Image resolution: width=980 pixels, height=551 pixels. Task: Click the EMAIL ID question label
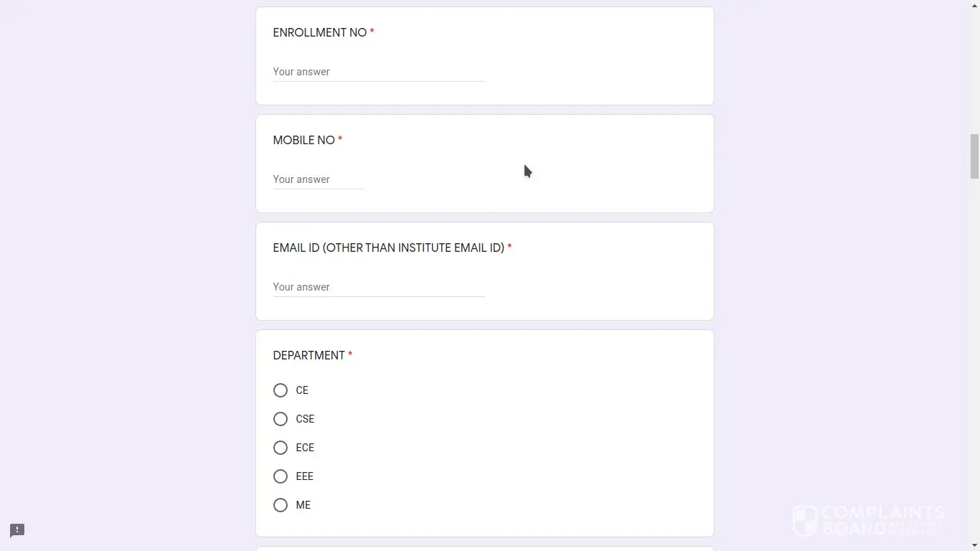(x=388, y=248)
